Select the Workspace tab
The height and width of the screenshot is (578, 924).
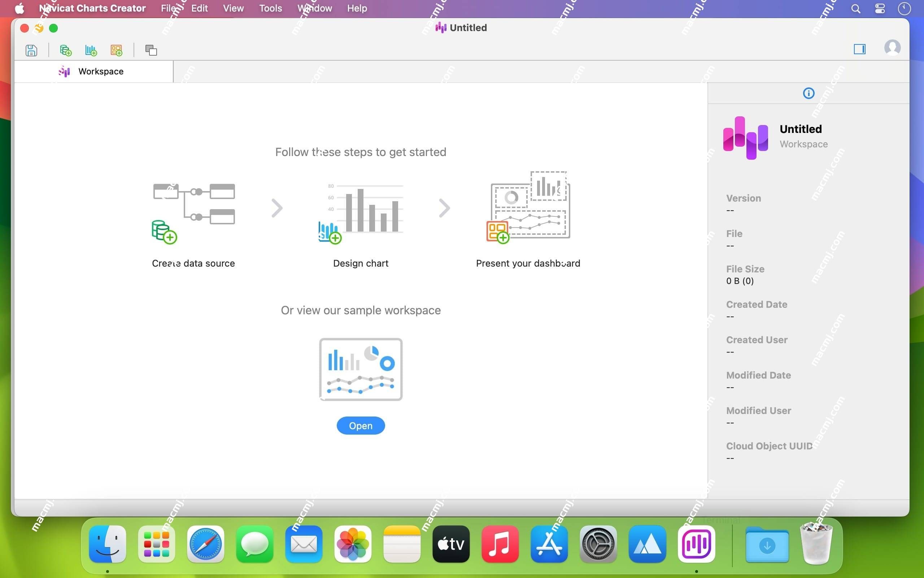point(93,72)
